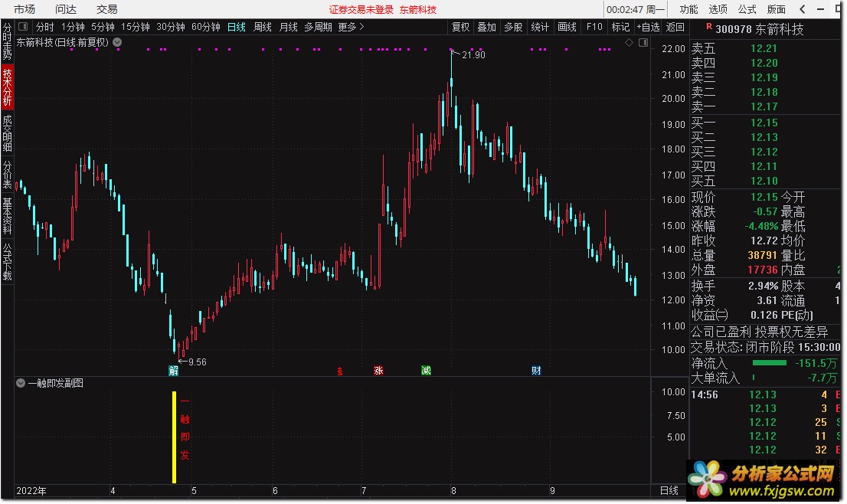Click the 涨幅 value -4.48%
847x504 pixels.
[761, 227]
